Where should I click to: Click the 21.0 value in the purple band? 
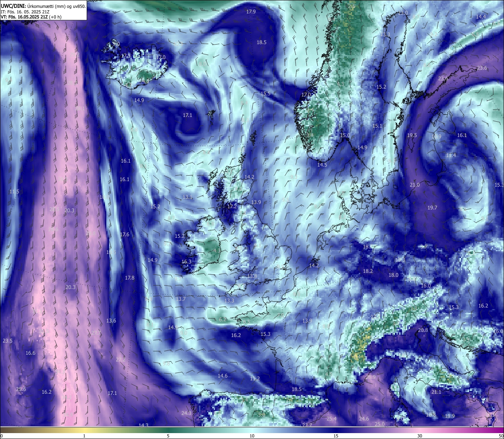coord(415,185)
